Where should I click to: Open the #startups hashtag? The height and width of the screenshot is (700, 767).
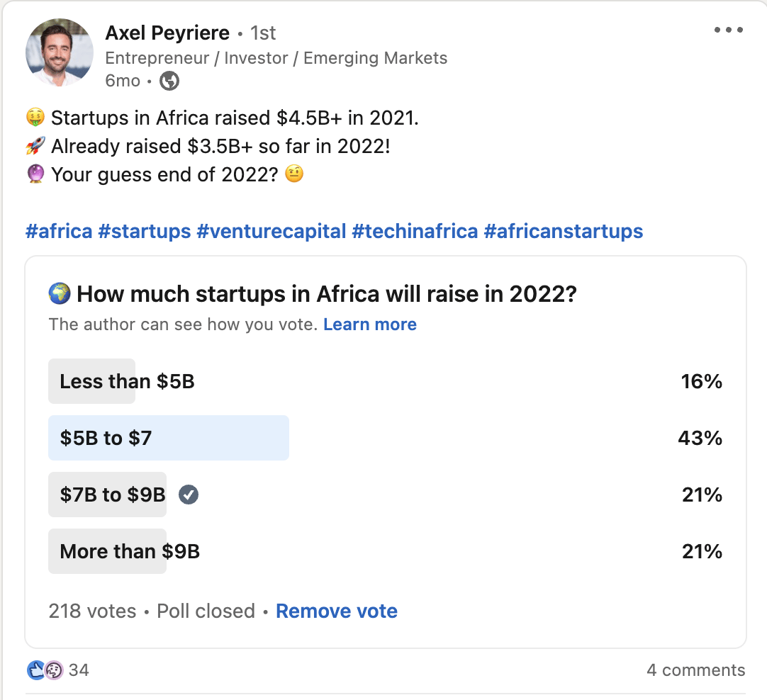point(144,231)
